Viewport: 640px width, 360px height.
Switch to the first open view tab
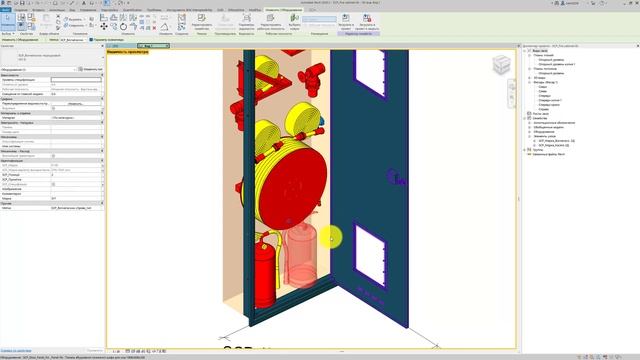121,46
